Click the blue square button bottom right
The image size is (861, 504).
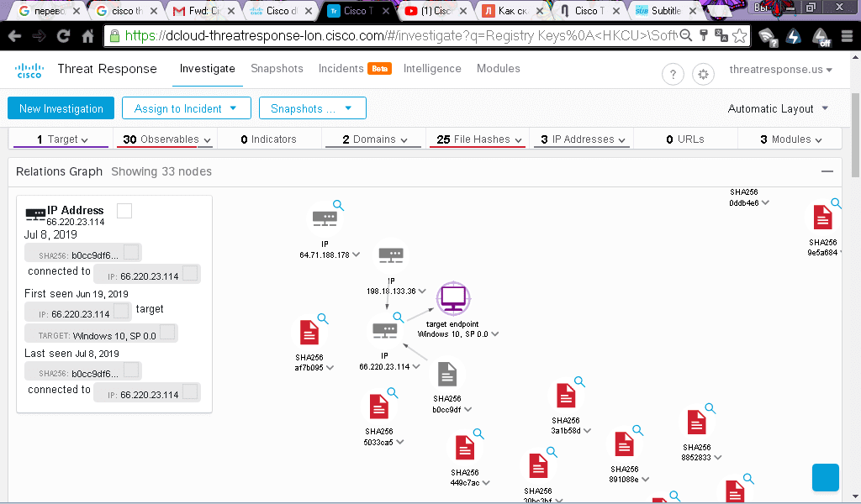[x=826, y=477]
